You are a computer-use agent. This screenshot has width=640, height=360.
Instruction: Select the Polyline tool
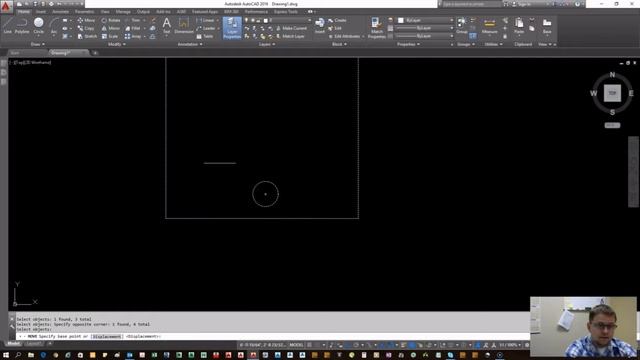click(22, 26)
